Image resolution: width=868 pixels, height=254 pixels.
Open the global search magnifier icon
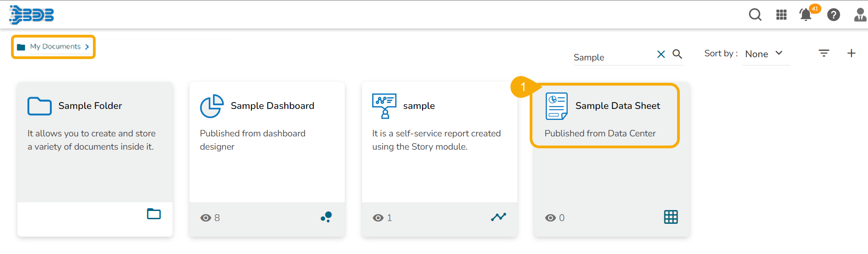755,15
